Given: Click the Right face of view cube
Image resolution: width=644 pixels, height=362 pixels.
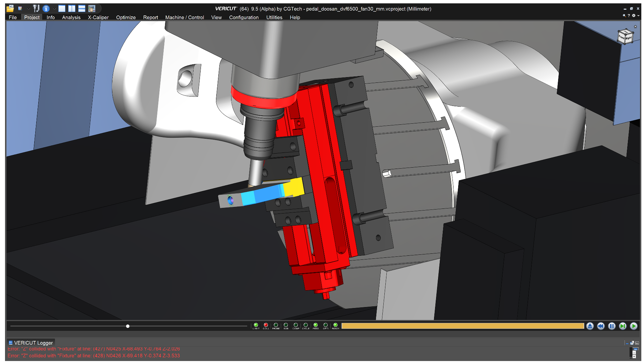Looking at the screenshot, I should pos(629,38).
